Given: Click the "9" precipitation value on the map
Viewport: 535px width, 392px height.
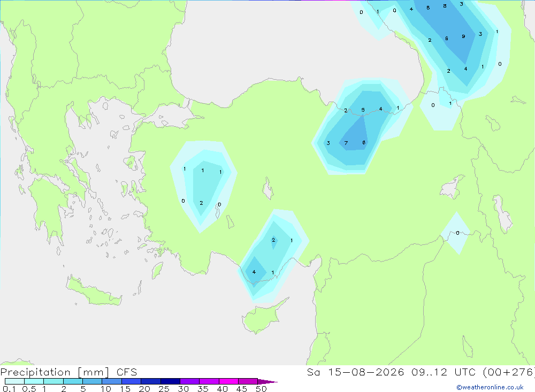Looking at the screenshot, I should tap(463, 36).
